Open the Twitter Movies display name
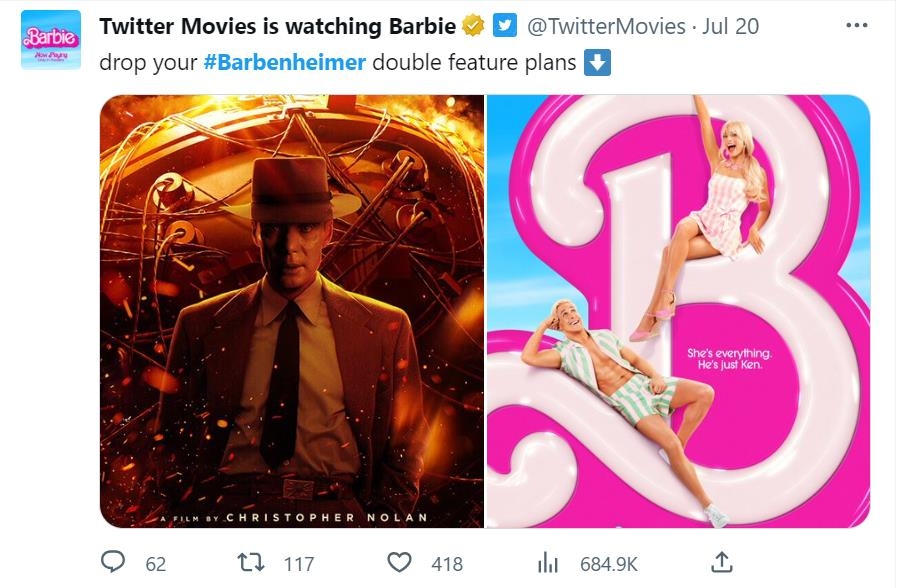The image size is (903, 588). (x=277, y=26)
